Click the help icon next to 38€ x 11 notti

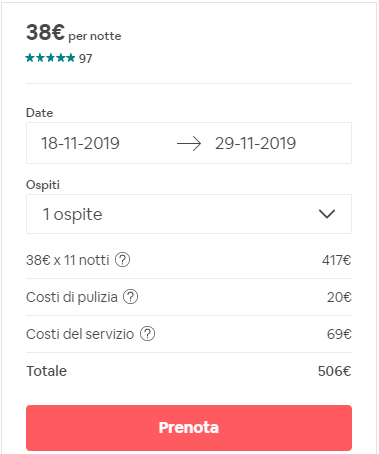[x=123, y=260]
